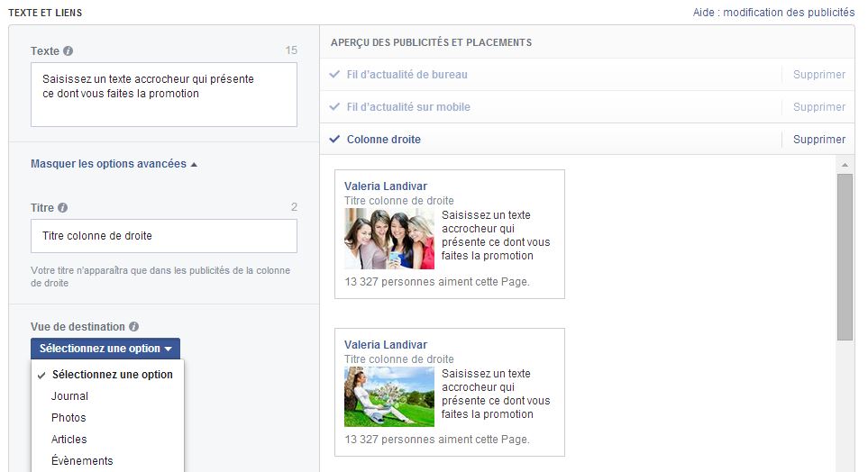Collapse Masquer les options avancées
The height and width of the screenshot is (472, 868).
[114, 164]
